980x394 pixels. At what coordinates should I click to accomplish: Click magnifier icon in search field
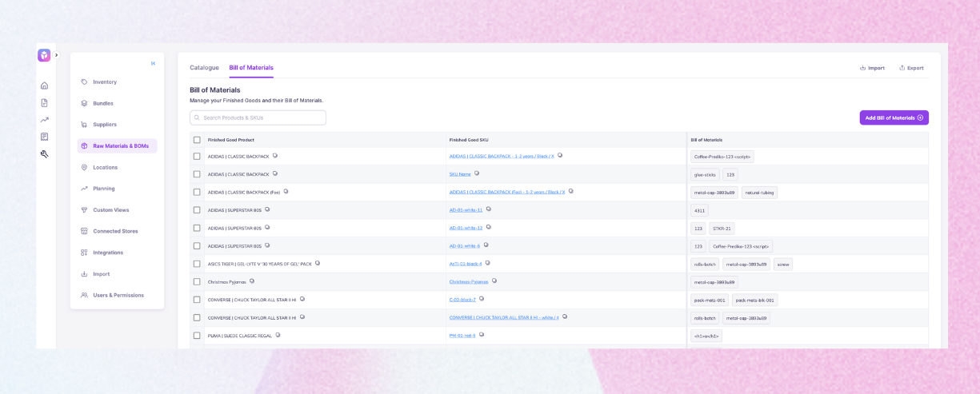pos(198,117)
